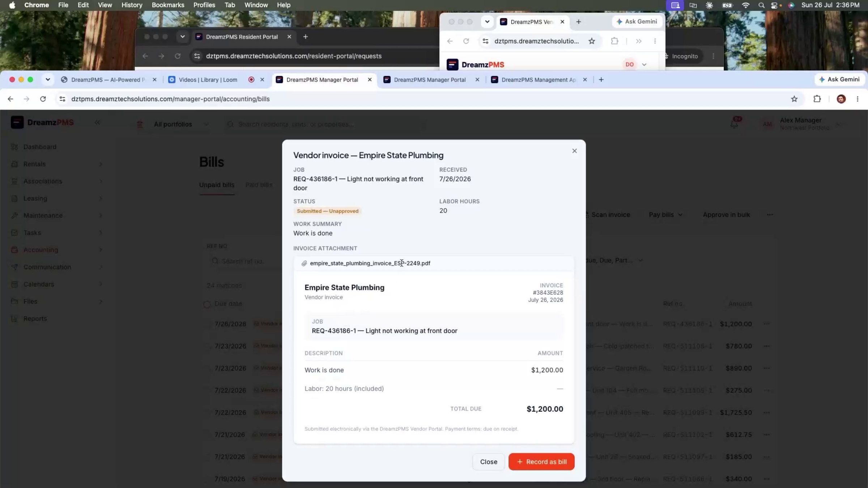Open Spotlight search in menu bar

761,5
